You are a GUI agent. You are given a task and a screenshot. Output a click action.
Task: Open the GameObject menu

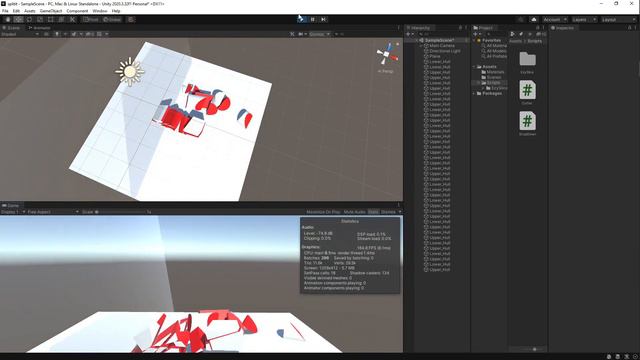pyautogui.click(x=51, y=11)
